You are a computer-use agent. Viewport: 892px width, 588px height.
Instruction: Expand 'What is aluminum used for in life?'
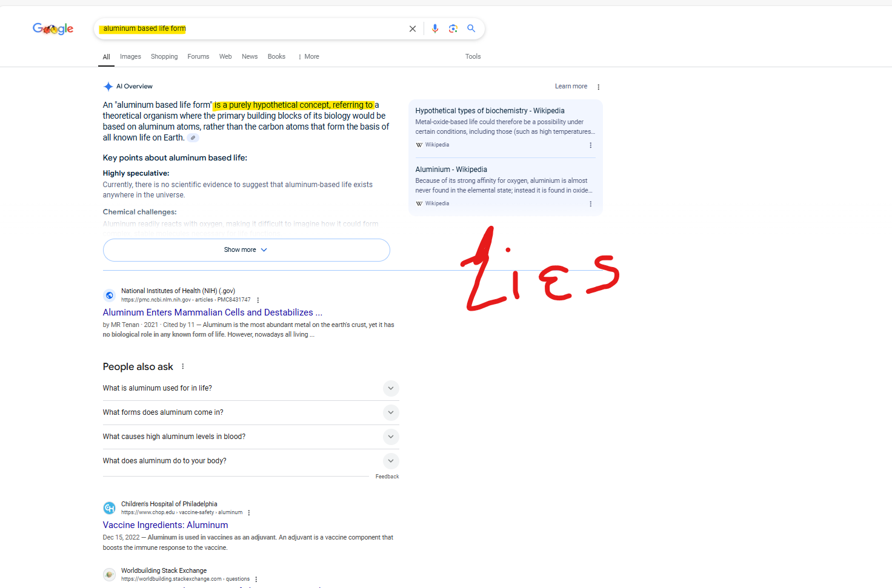click(251, 388)
